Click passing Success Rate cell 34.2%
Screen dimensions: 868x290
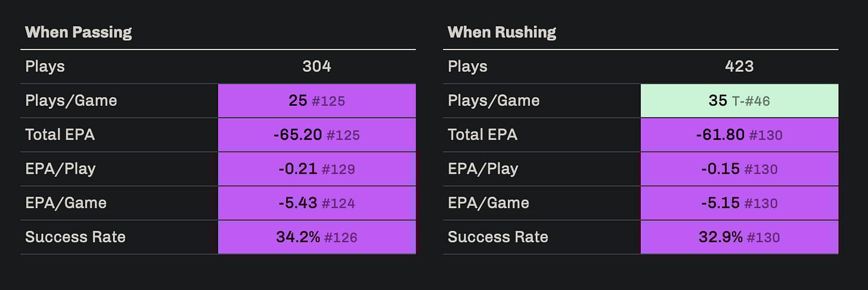pyautogui.click(x=317, y=237)
